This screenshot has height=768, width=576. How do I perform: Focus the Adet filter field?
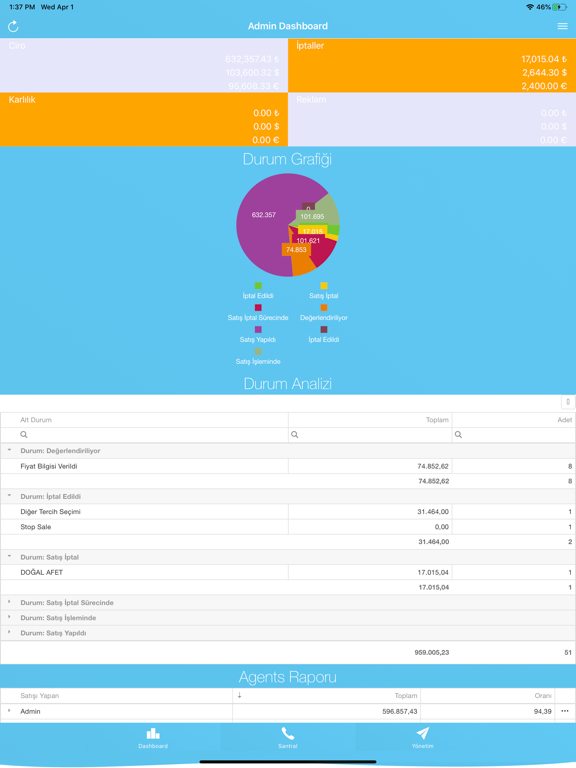tap(514, 435)
